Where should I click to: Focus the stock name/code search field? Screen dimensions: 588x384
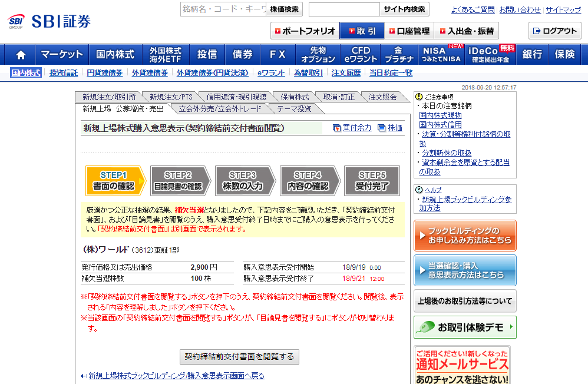click(223, 9)
